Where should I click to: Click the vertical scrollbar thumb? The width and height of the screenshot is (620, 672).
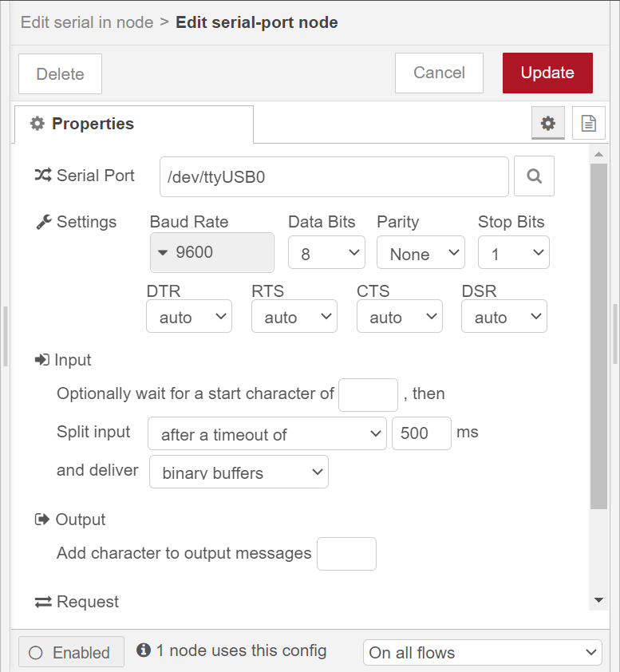598,337
